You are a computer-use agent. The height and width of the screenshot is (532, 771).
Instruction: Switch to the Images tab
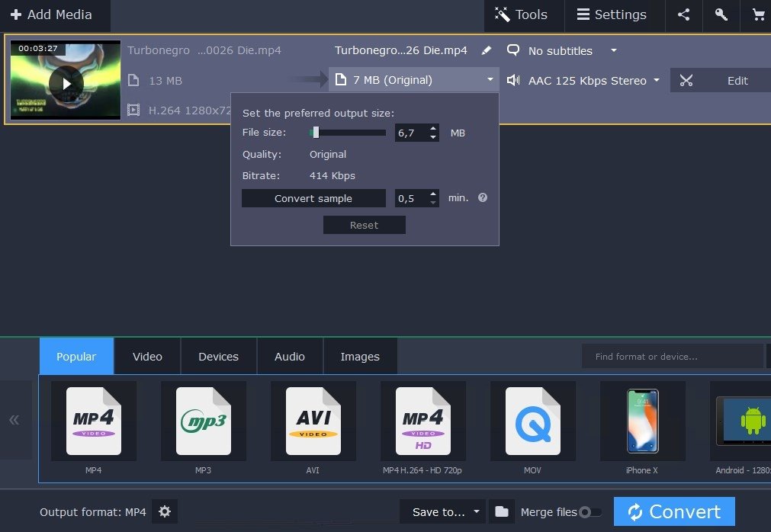click(360, 356)
